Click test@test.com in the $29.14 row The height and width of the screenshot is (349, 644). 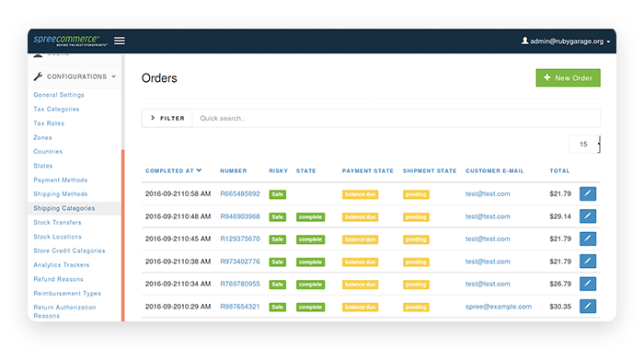point(488,216)
